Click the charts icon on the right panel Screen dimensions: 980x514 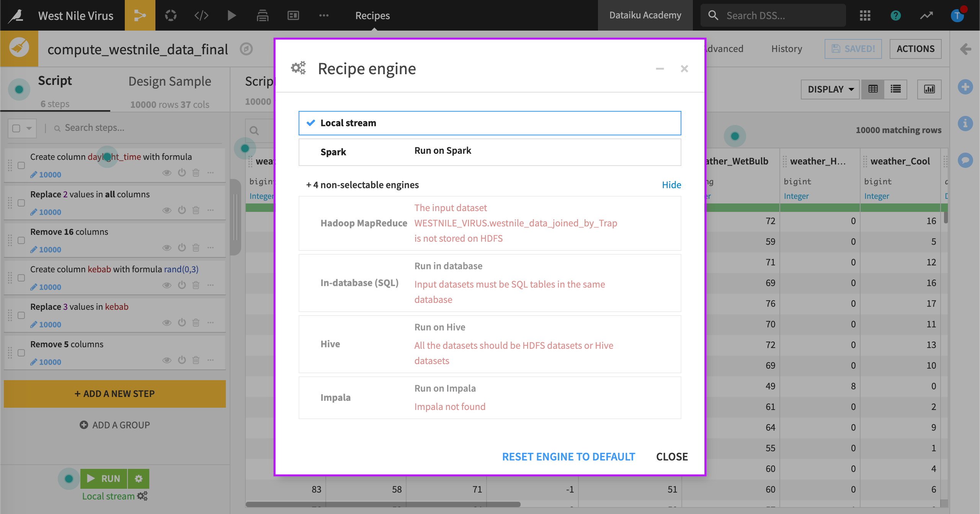point(929,89)
